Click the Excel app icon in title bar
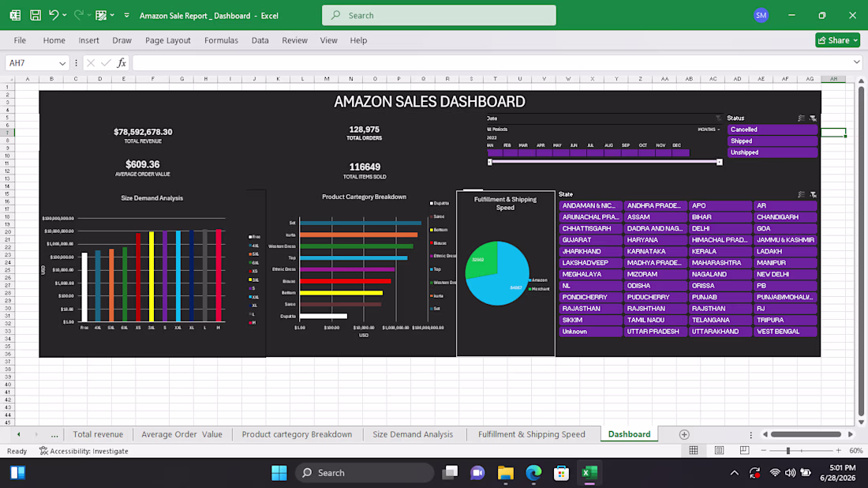This screenshot has height=488, width=868. (15, 16)
